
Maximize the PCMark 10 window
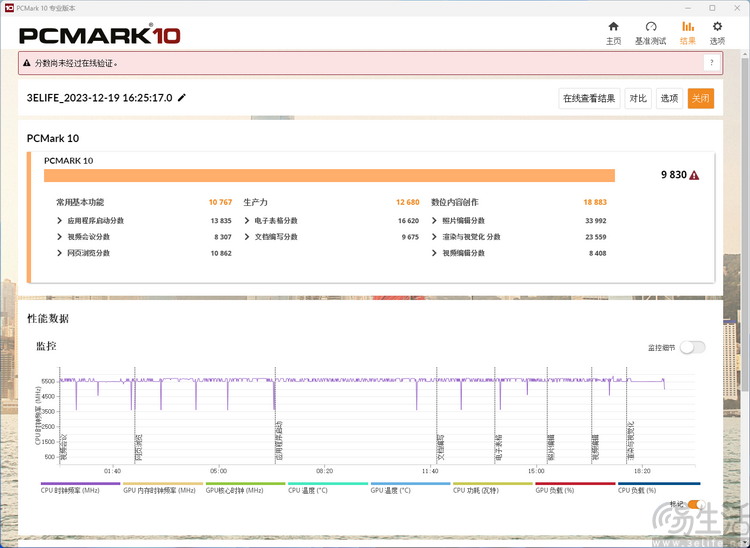[x=712, y=8]
